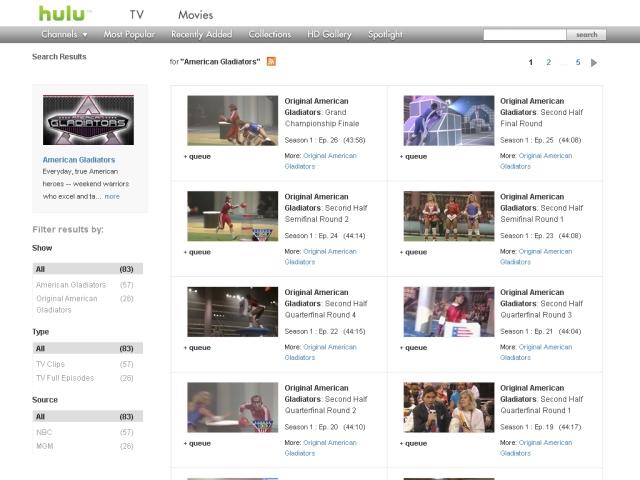Open Collections page
This screenshot has width=640, height=480.
[x=270, y=34]
